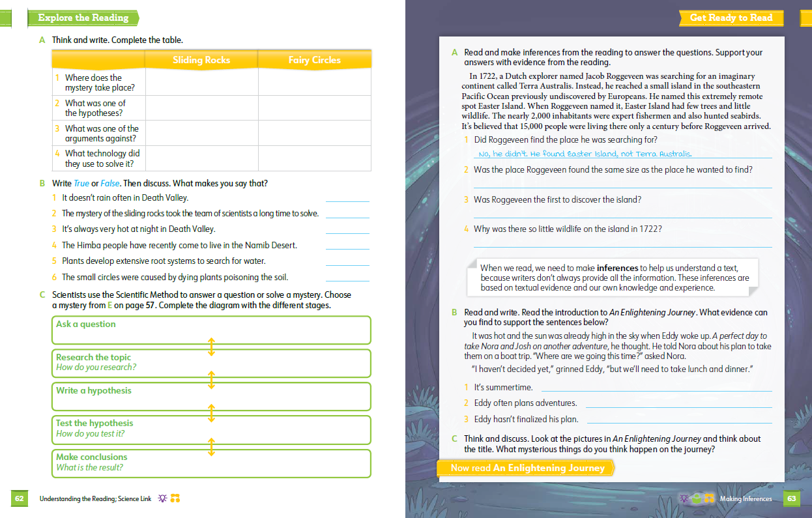The width and height of the screenshot is (812, 518).
Task: Click the Sliding Rocks cell for row 1
Action: point(201,82)
